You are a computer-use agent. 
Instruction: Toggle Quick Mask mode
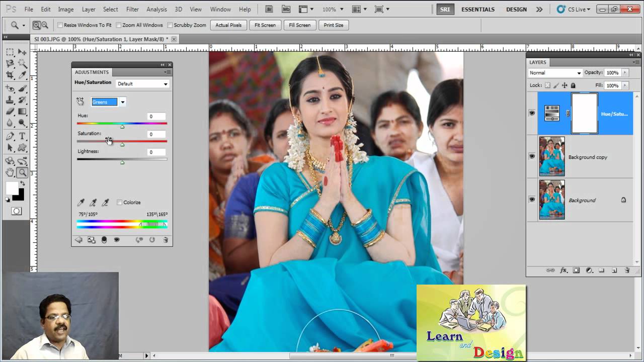click(17, 211)
